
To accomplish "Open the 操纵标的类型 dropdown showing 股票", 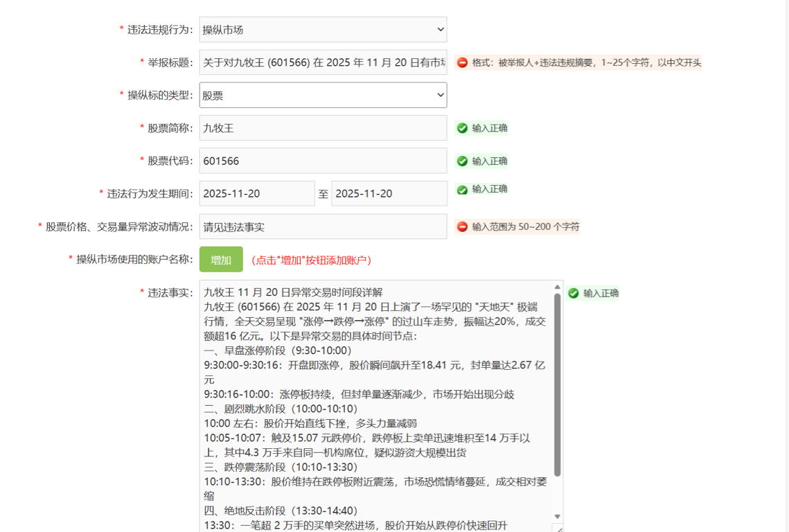I will pyautogui.click(x=323, y=95).
